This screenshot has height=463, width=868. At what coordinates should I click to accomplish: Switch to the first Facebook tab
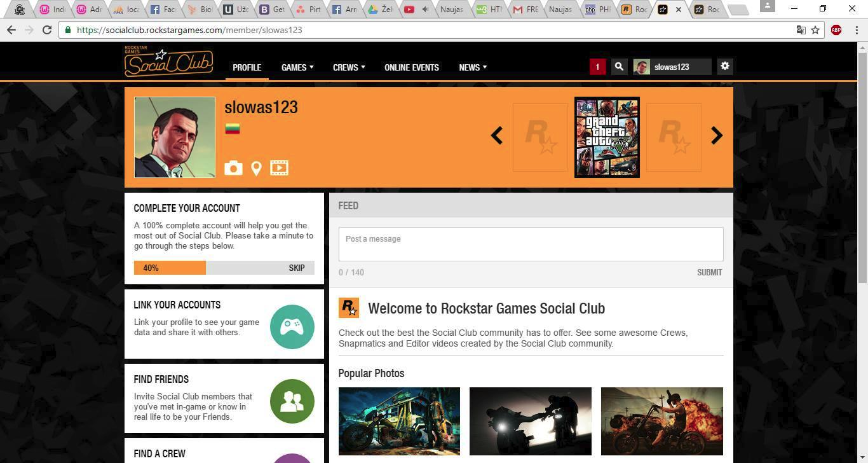[163, 10]
